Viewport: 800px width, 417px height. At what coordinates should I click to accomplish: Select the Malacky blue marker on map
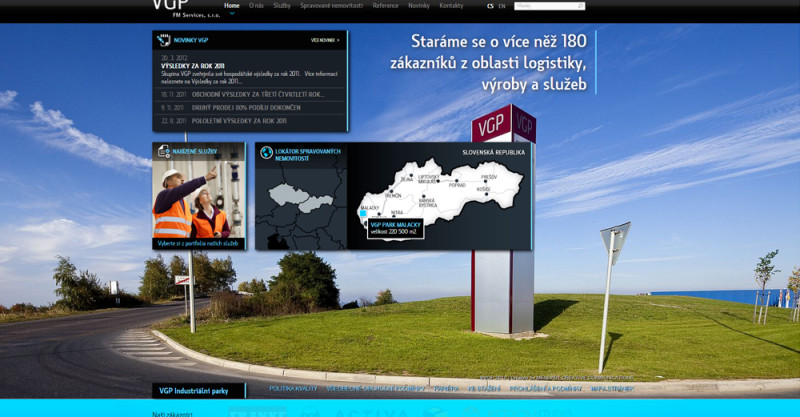(x=363, y=213)
